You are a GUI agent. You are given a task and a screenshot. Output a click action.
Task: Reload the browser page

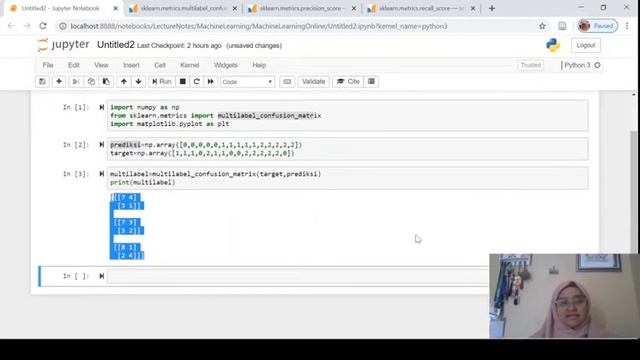click(x=43, y=26)
